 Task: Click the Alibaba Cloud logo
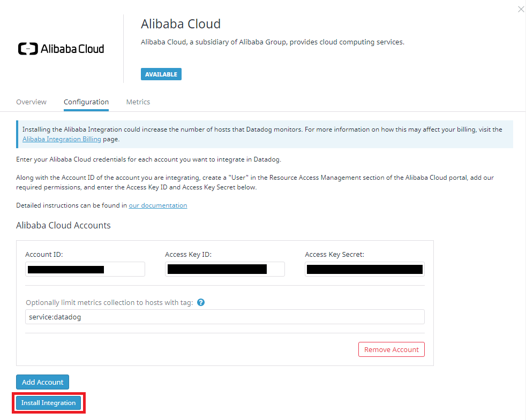pos(61,49)
